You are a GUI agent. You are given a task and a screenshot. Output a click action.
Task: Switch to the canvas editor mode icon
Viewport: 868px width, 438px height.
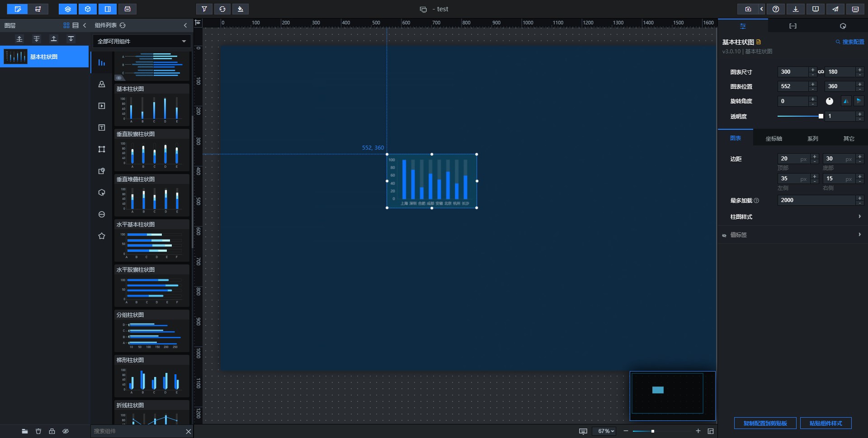(x=18, y=9)
